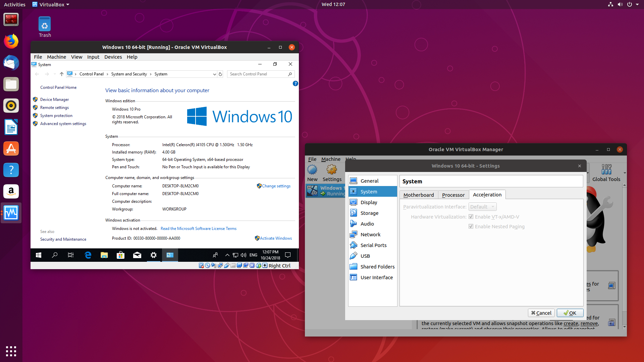Open Machine menu in VM window
644x362 pixels.
point(56,57)
